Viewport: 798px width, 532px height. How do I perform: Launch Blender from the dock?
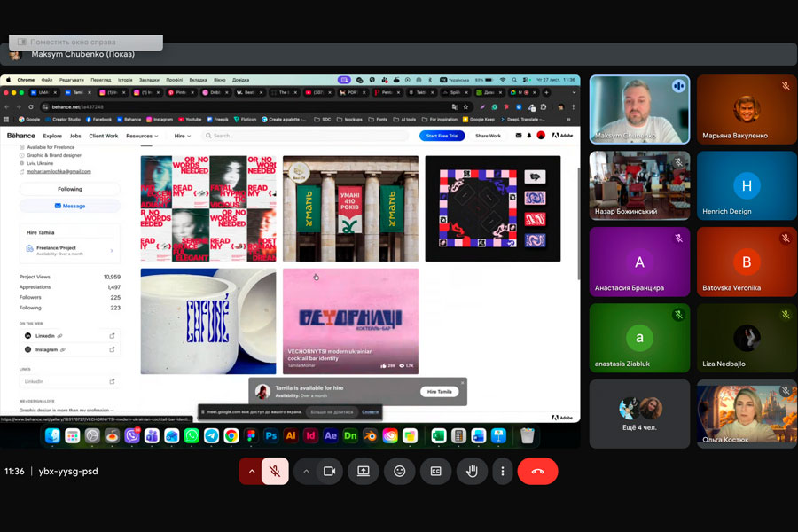[x=370, y=435]
